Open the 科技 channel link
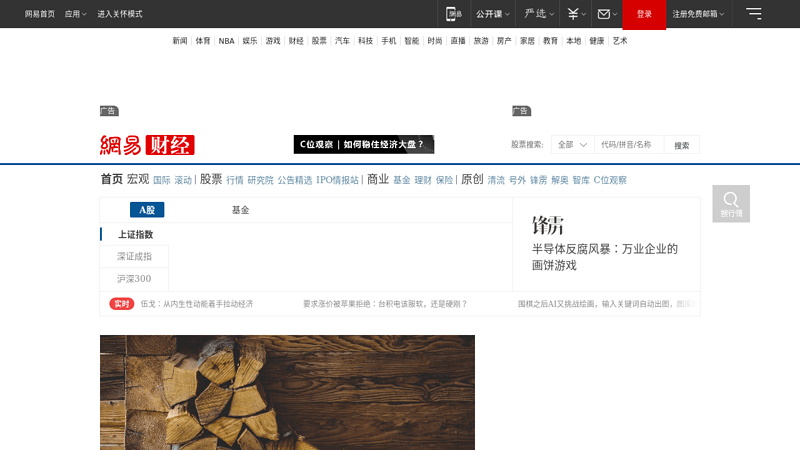The image size is (800, 450). click(365, 41)
